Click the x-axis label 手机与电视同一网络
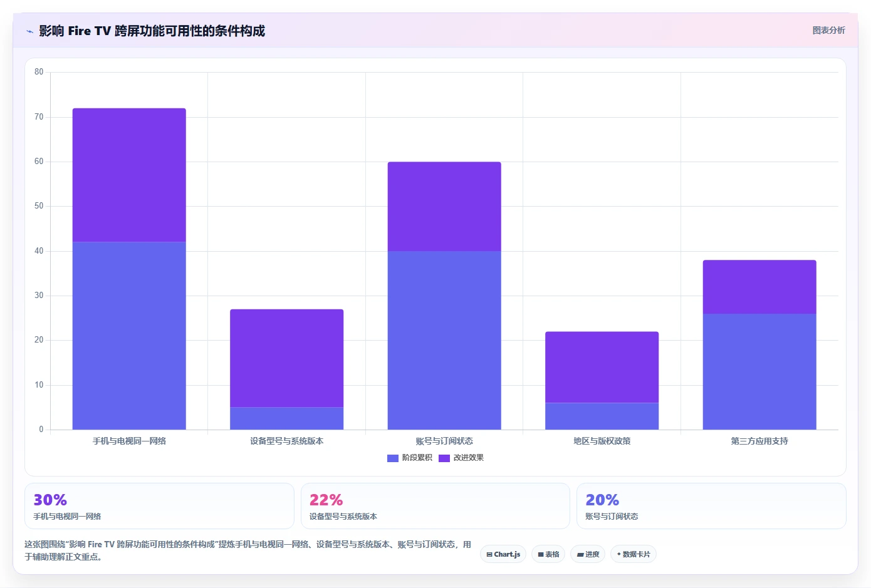The height and width of the screenshot is (588, 871). 129,441
